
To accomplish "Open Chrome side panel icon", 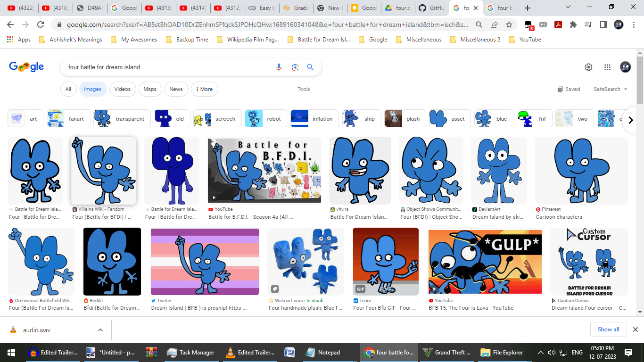I will coord(603,25).
